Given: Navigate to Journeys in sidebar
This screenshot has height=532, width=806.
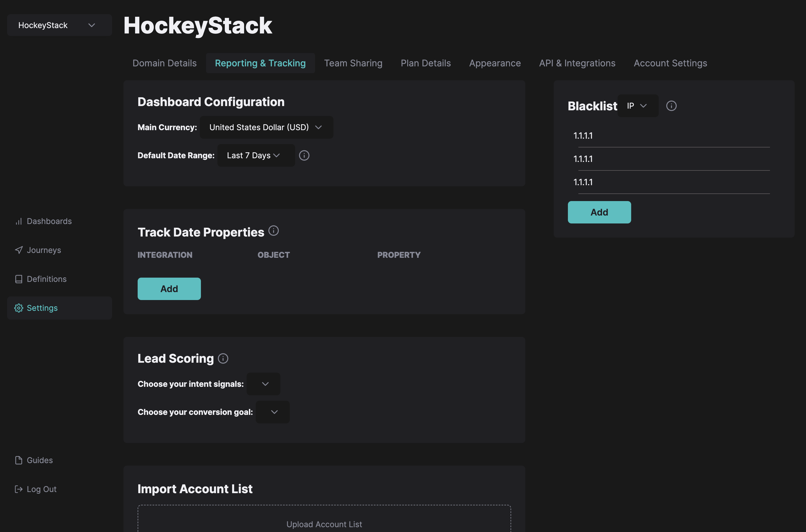Looking at the screenshot, I should pyautogui.click(x=59, y=250).
